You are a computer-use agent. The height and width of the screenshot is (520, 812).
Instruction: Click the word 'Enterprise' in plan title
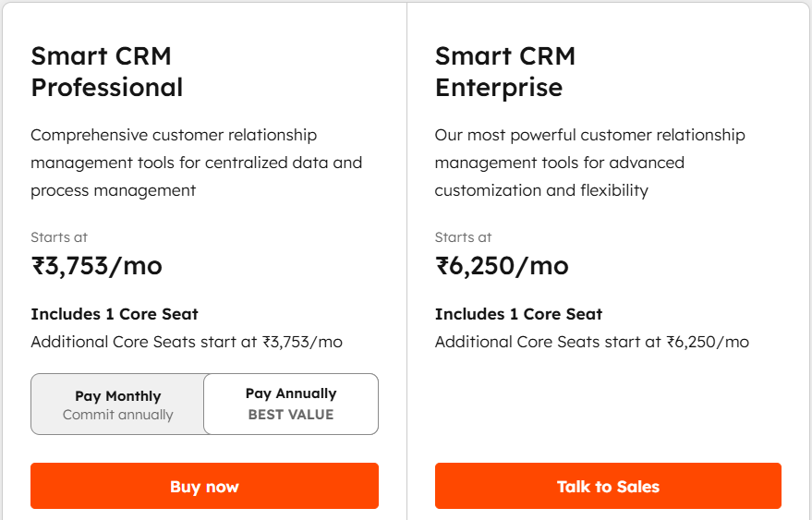pyautogui.click(x=499, y=88)
